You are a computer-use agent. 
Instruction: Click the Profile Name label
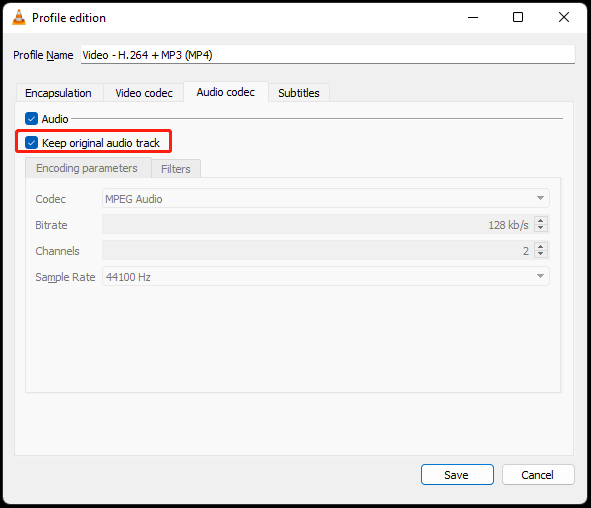point(43,55)
